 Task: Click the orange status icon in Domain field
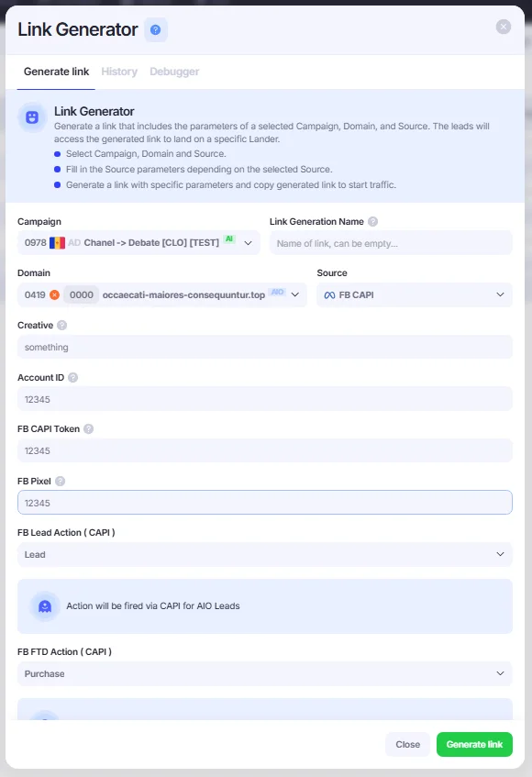54,294
